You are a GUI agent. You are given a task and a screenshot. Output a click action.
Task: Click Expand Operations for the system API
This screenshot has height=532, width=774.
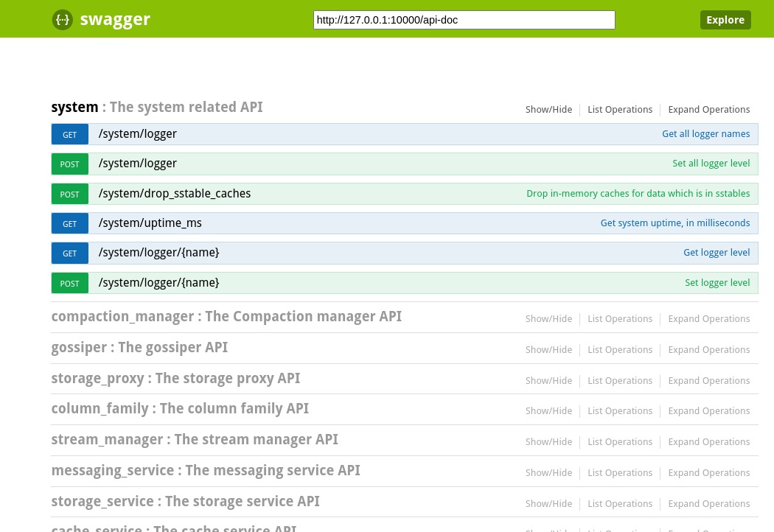(x=708, y=109)
